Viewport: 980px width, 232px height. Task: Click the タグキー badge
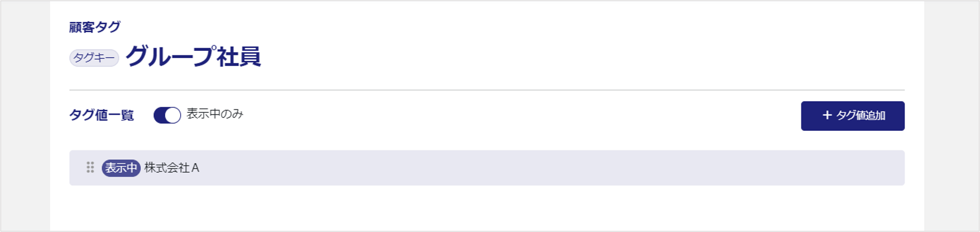94,58
